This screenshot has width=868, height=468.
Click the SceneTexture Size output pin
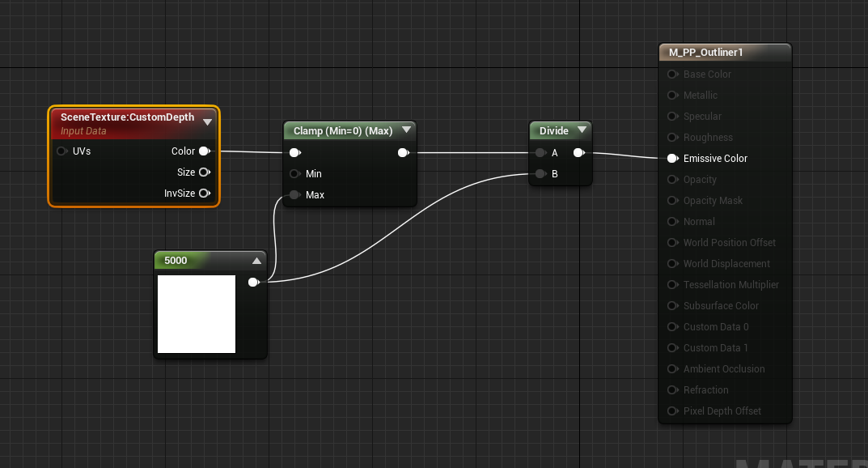[204, 172]
